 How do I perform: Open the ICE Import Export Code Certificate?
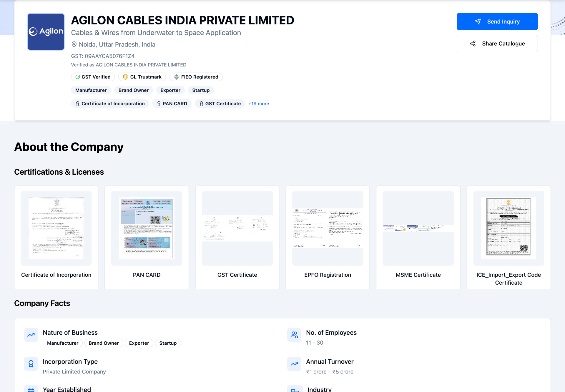click(x=509, y=228)
